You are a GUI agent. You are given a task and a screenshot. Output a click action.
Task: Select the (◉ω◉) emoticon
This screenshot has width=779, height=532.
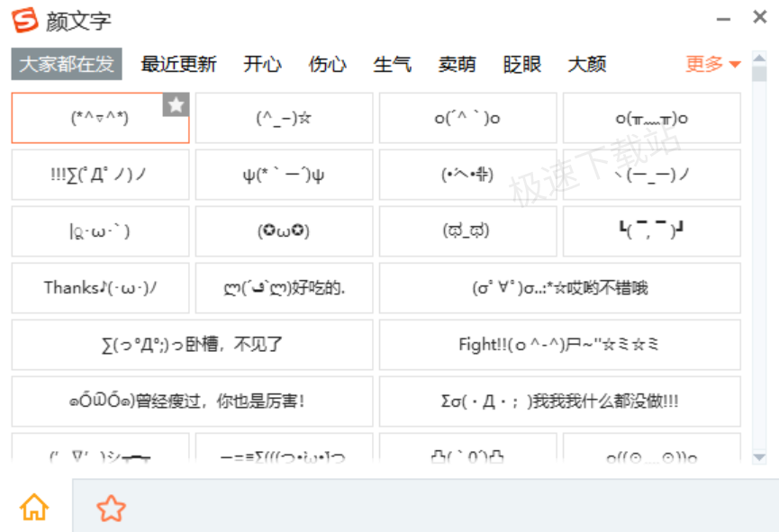coord(284,231)
